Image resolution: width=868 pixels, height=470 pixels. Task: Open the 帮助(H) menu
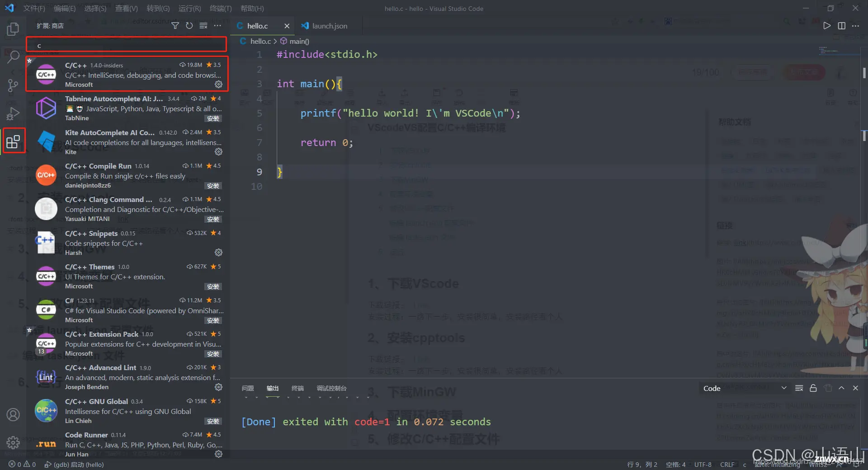(x=252, y=8)
